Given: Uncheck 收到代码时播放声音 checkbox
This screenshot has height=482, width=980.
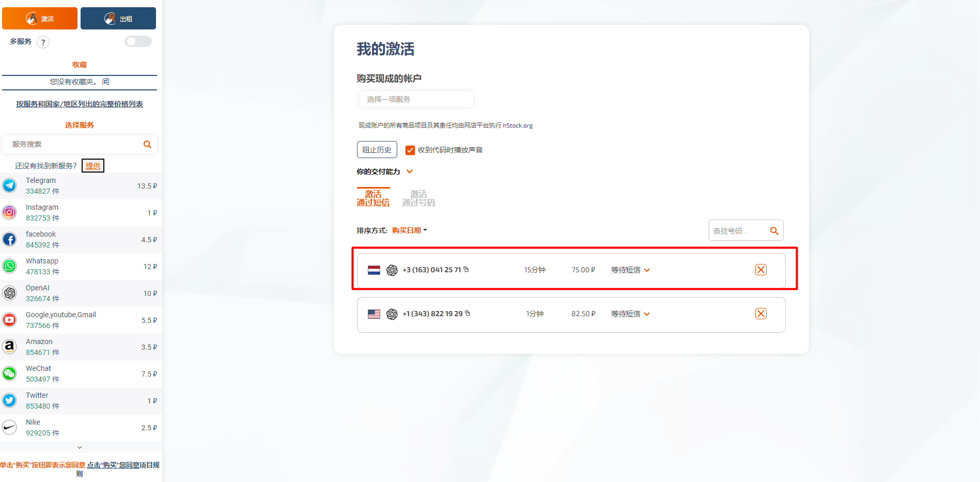Looking at the screenshot, I should coord(410,150).
